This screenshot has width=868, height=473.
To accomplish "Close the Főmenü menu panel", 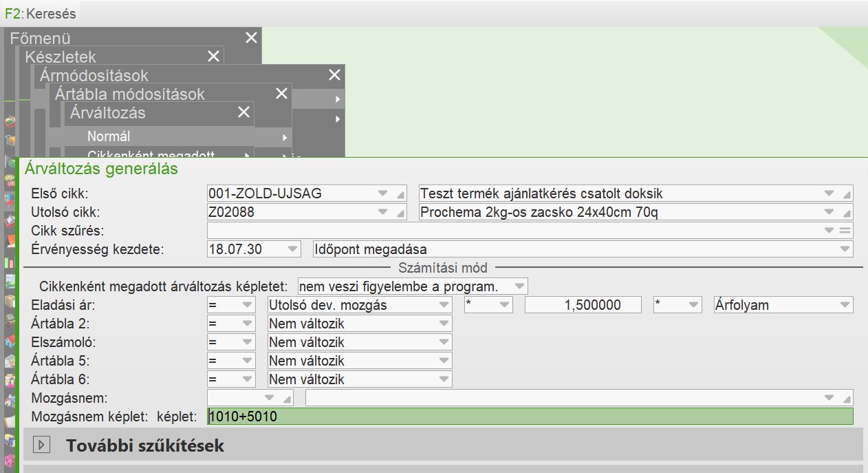I will point(251,38).
